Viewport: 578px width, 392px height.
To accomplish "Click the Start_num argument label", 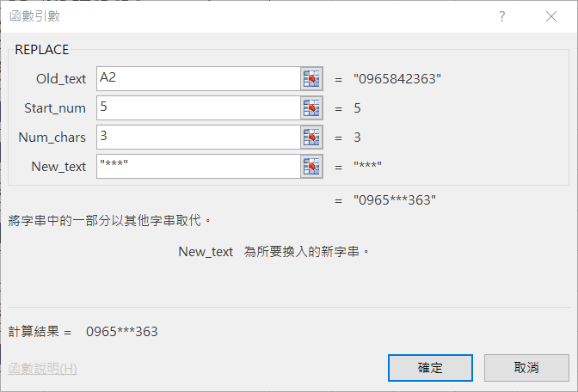I will [56, 108].
